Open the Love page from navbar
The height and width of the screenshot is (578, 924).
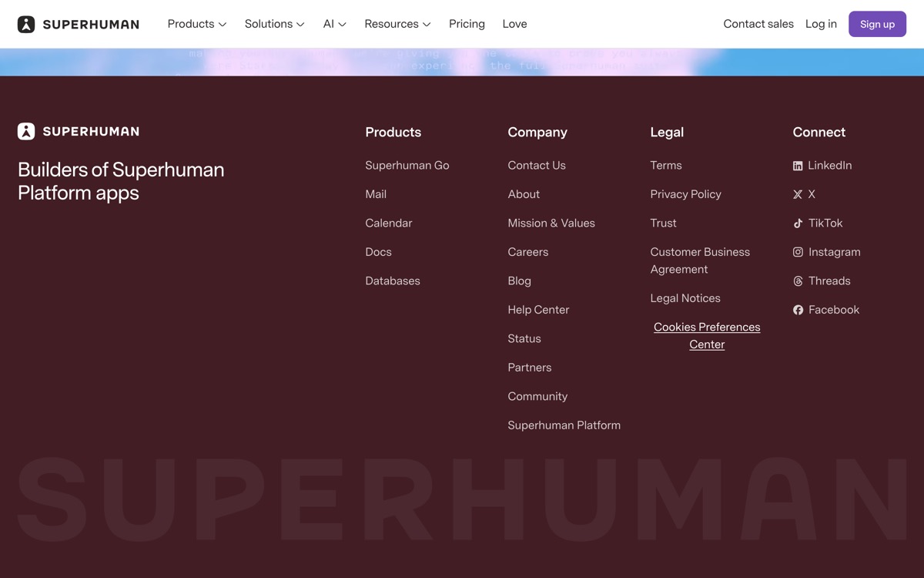[514, 24]
